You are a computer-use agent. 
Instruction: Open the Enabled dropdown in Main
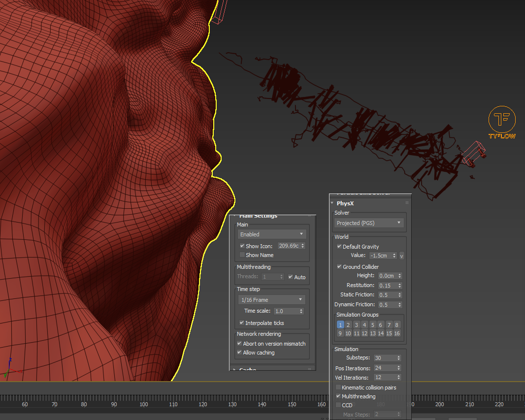271,234
